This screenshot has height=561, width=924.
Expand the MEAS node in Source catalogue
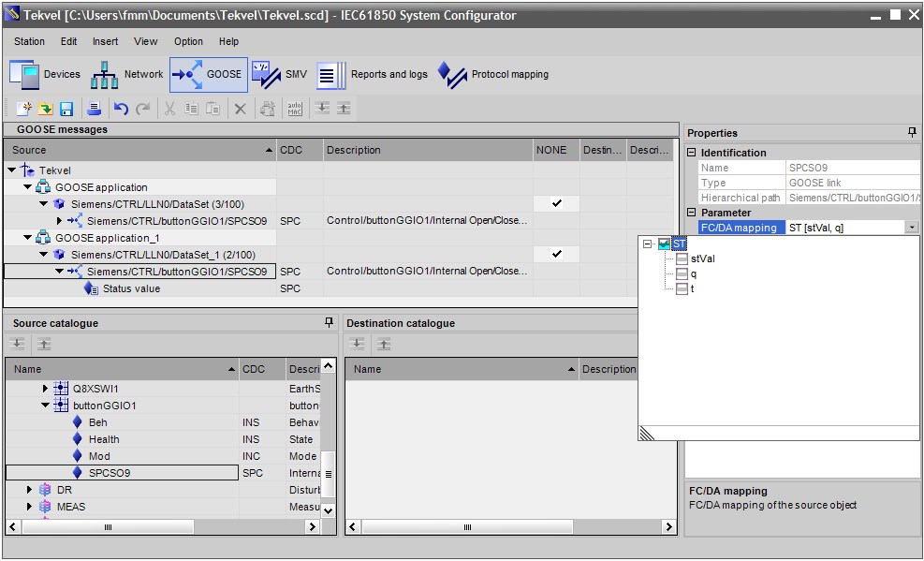(x=29, y=507)
